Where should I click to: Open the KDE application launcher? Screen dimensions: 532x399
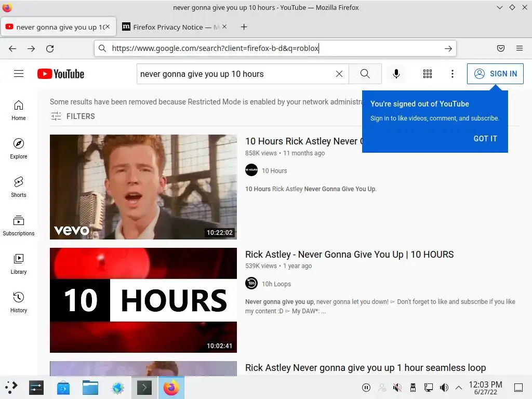click(x=11, y=388)
